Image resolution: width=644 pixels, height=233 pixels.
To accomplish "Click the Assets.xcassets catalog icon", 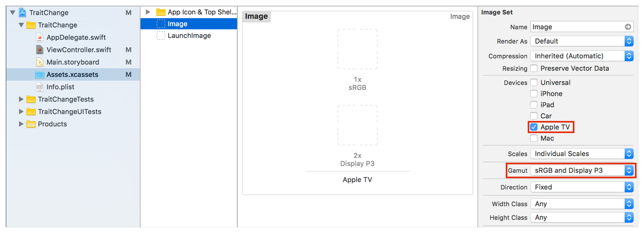I will (40, 75).
